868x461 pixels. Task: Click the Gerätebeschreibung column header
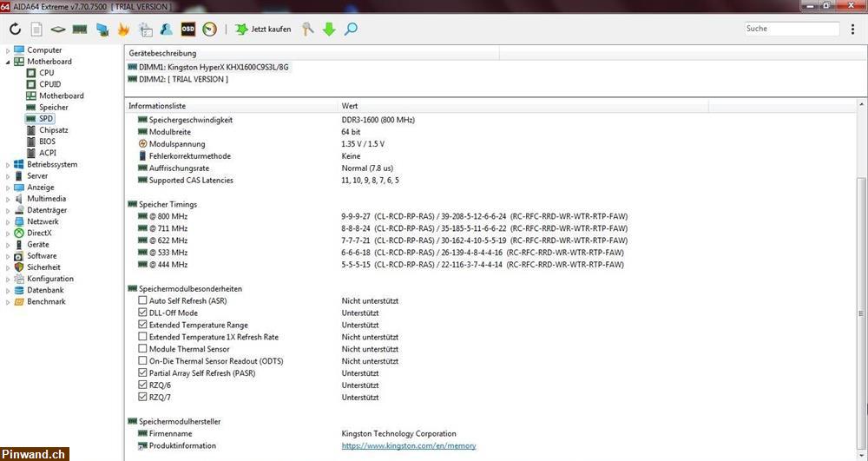tap(312, 53)
